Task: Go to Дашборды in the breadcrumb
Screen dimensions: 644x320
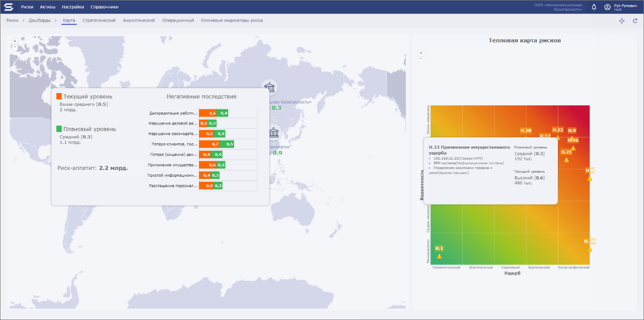Action: 40,21
